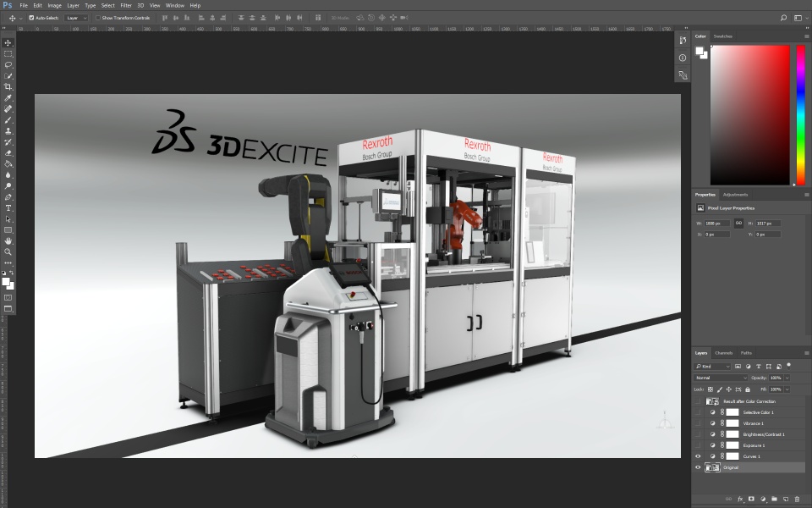Select the Zoom tool

tap(8, 251)
